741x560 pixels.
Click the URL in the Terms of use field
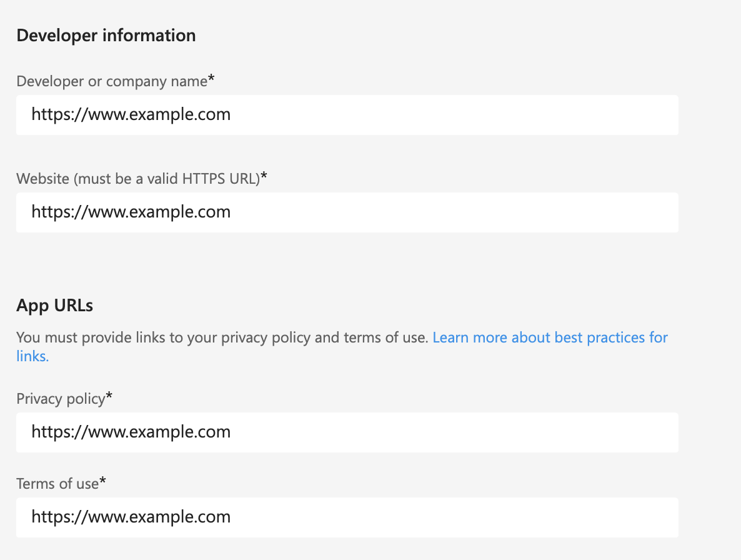click(131, 517)
